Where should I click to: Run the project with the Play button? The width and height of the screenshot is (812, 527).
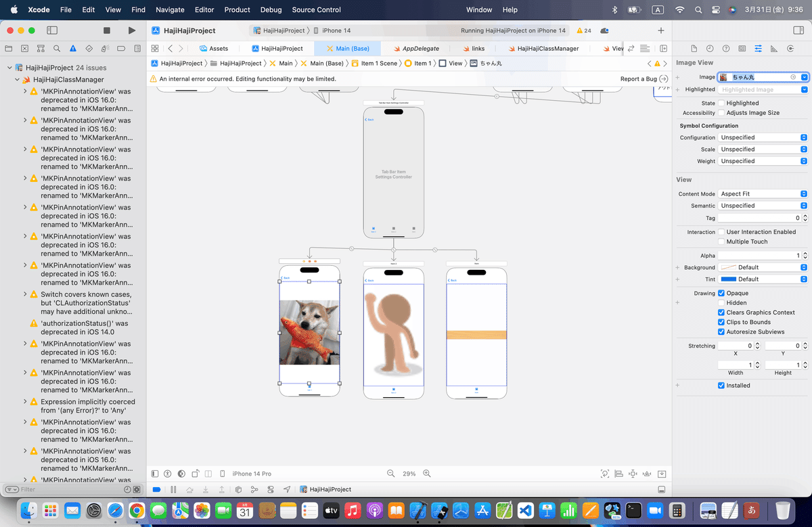(x=131, y=30)
